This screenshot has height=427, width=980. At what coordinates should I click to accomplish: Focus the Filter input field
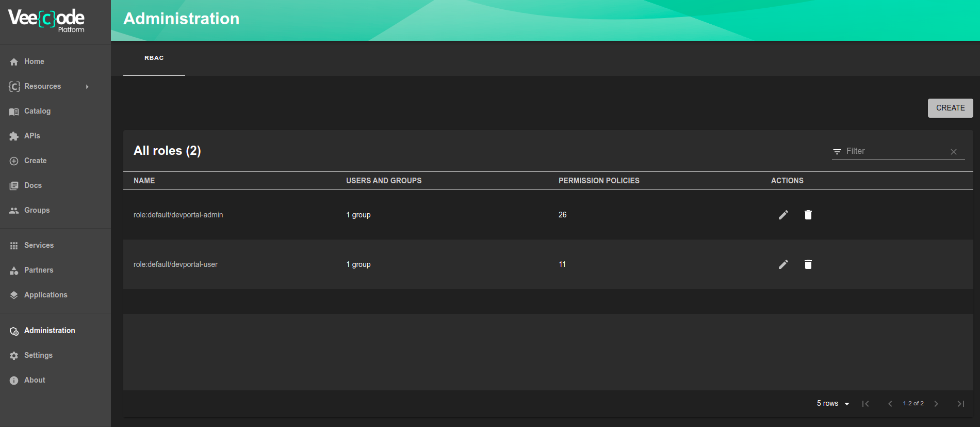pos(895,151)
